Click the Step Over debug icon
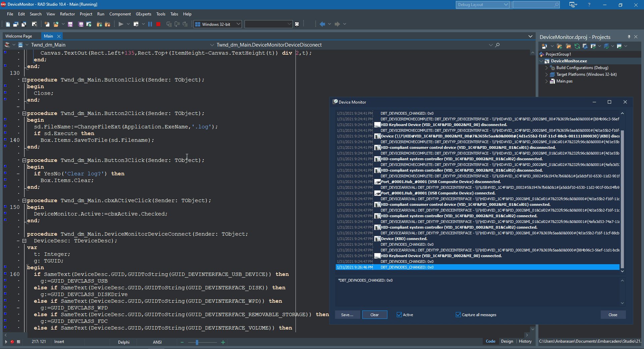644x349 pixels. coord(177,24)
